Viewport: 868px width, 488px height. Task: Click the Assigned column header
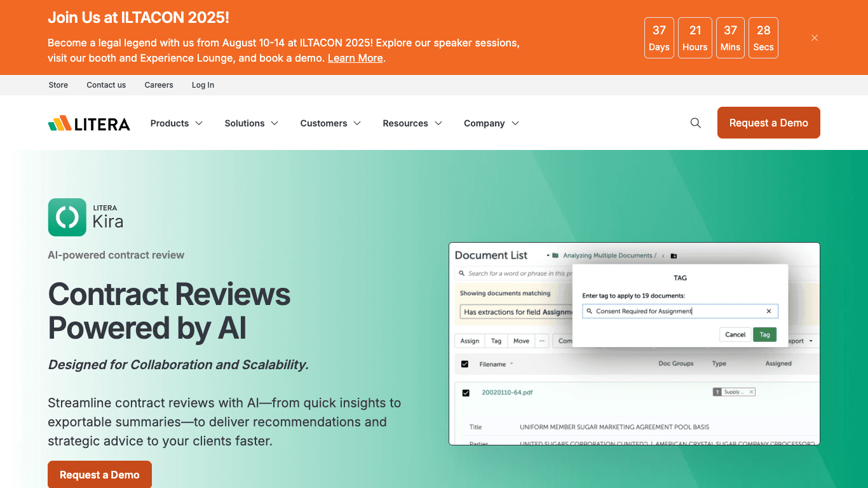tap(778, 364)
